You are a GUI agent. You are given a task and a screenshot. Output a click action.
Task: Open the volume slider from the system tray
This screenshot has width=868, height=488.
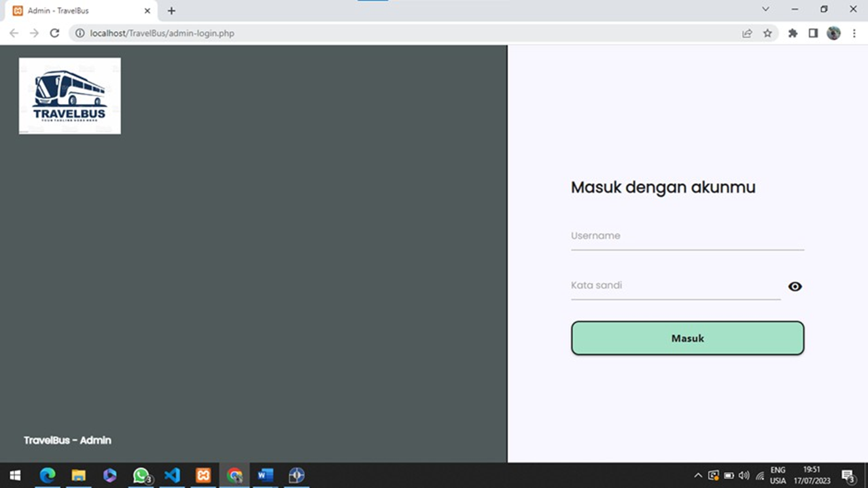tap(744, 475)
